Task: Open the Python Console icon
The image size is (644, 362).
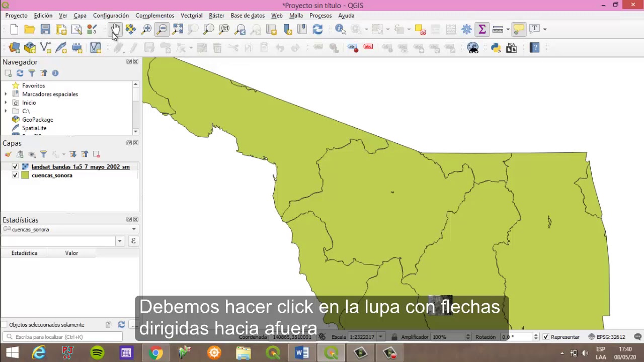Action: [x=496, y=48]
